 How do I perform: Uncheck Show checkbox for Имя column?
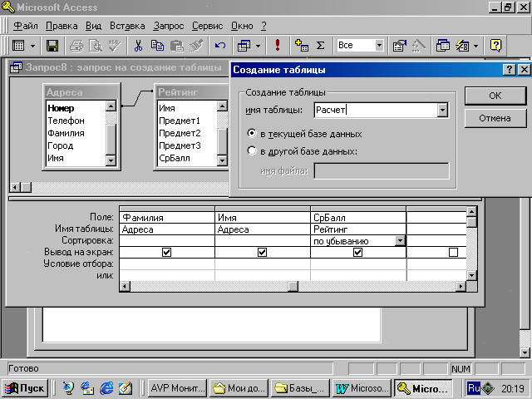pos(263,252)
